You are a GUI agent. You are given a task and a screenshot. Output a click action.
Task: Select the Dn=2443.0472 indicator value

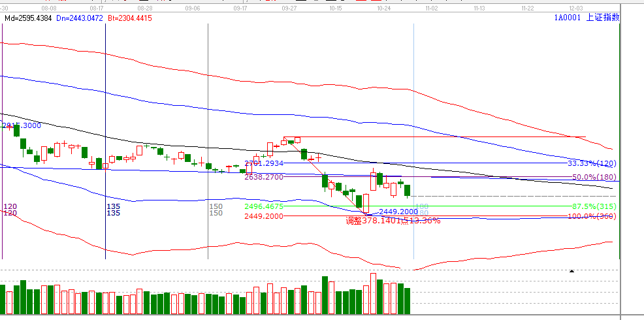(78, 18)
